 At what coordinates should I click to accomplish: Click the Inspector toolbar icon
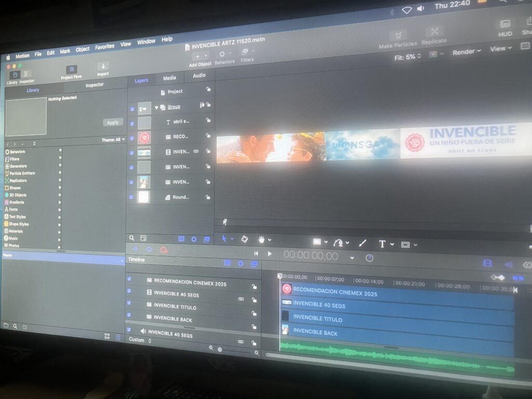26,74
